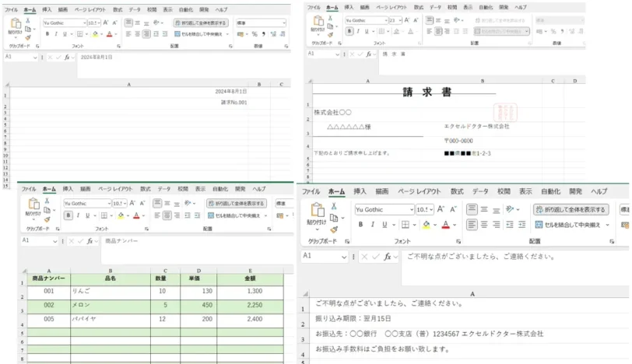Toggle Top align in the ご不明な点 notes window
This screenshot has height=364, width=632.
(x=472, y=209)
